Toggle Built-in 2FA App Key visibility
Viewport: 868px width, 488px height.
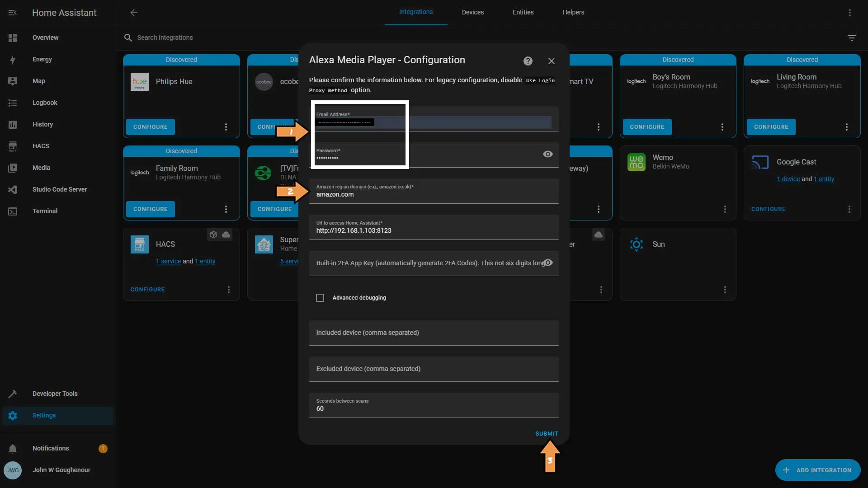tap(548, 263)
